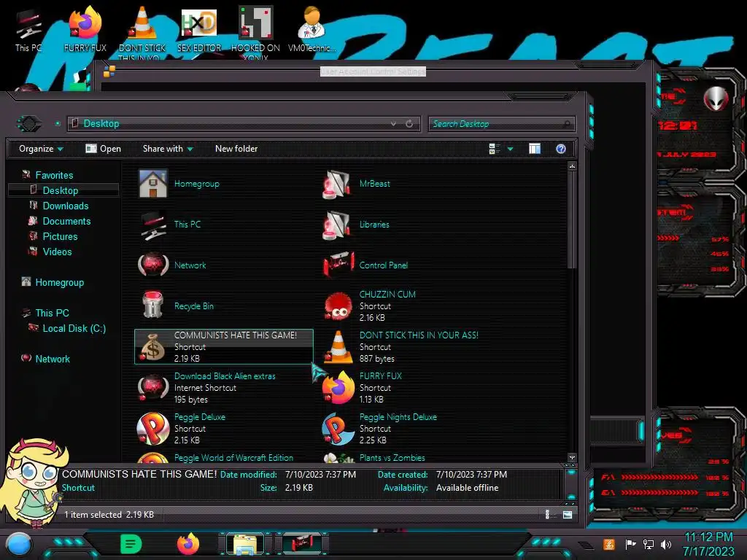Click the change view icon button
Screen dimensions: 747x560
[x=495, y=149]
